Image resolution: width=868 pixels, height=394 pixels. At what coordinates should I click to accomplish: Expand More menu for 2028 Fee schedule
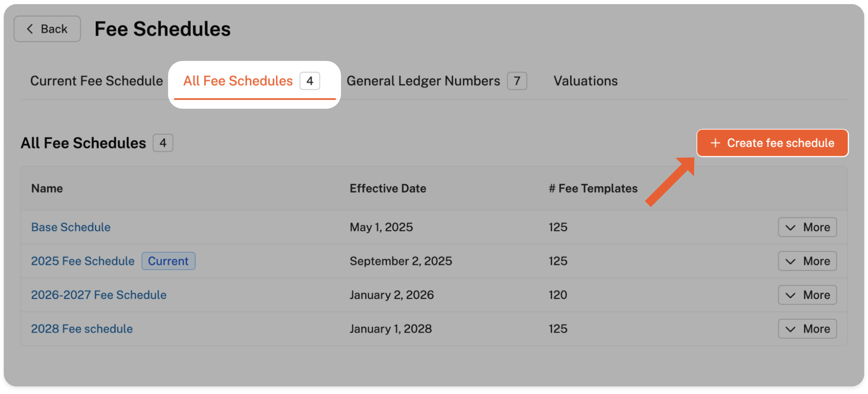pos(807,329)
